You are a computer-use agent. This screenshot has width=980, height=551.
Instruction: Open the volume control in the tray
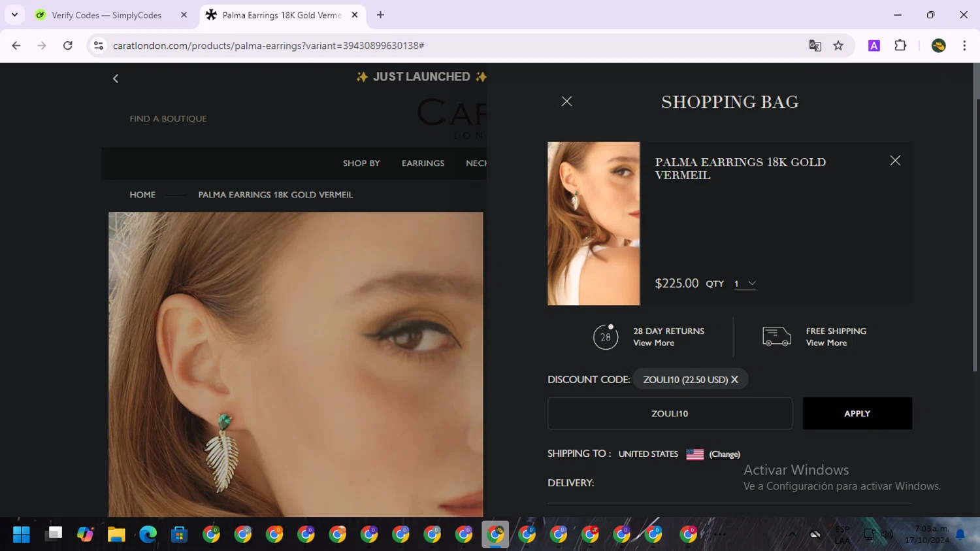tap(887, 535)
